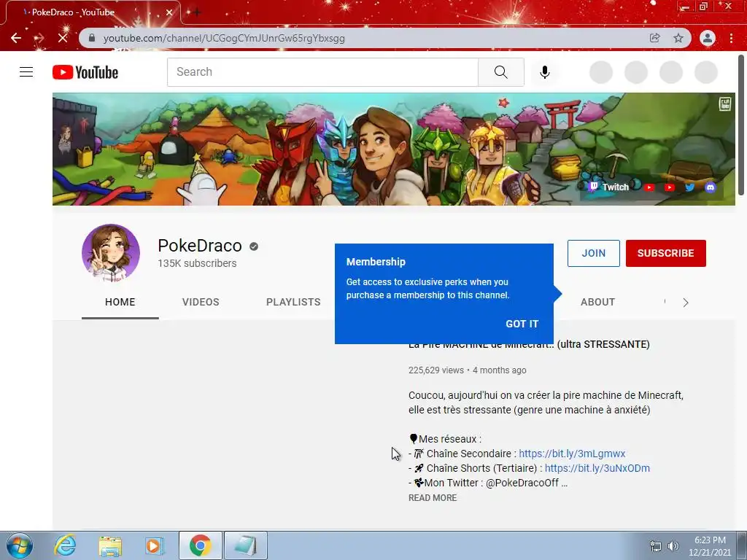Expand description with READ MORE

[x=433, y=497]
